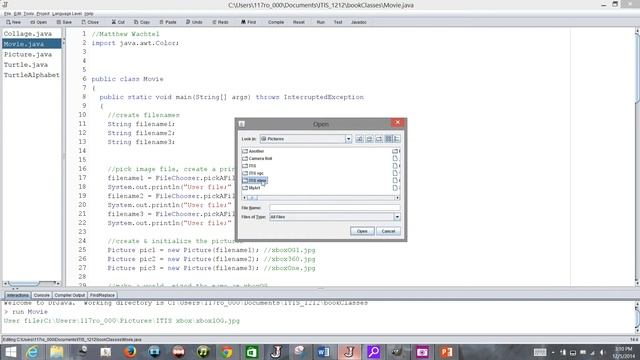Click the Open toolbar button in DrJava
640x360 pixels.
coord(38,22)
